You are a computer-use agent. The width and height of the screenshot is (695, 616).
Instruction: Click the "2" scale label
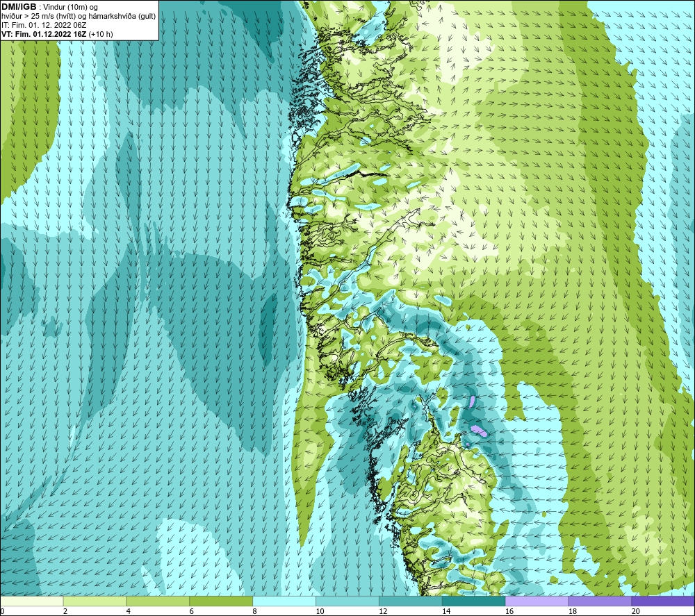pyautogui.click(x=65, y=612)
